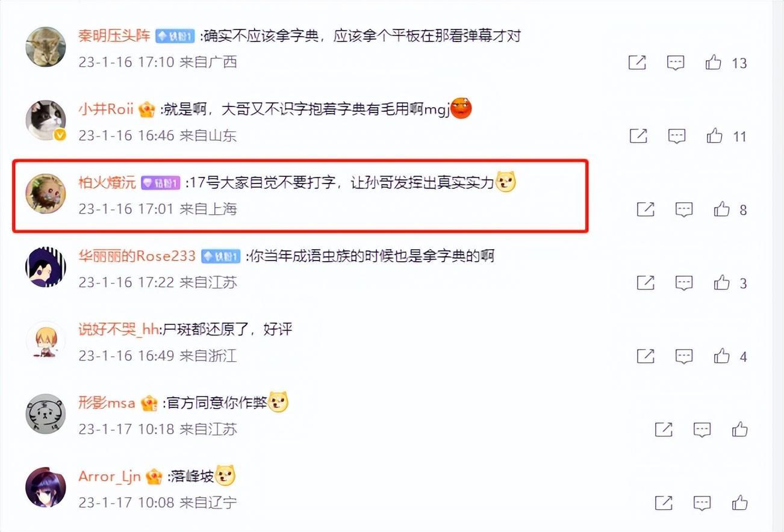
Task: Open 秦明压头阵's cat avatar
Action: (46, 46)
